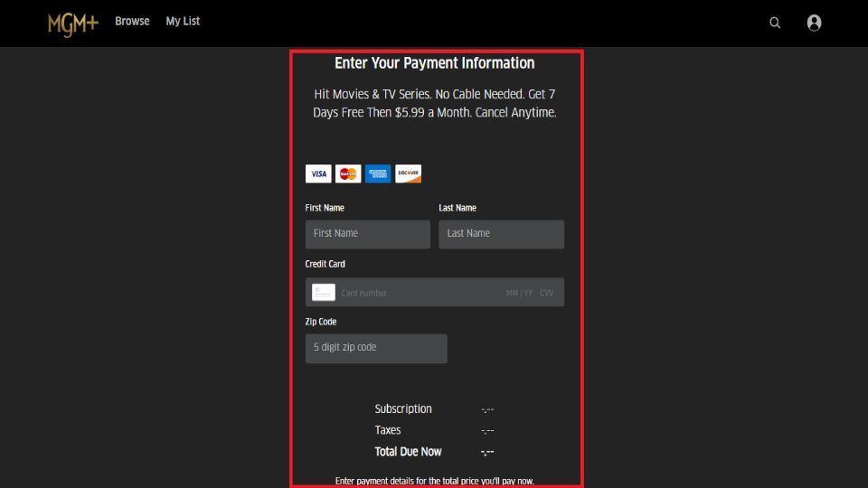This screenshot has height=488, width=868.
Task: Click the 'Subscription' summary label
Action: (x=403, y=408)
